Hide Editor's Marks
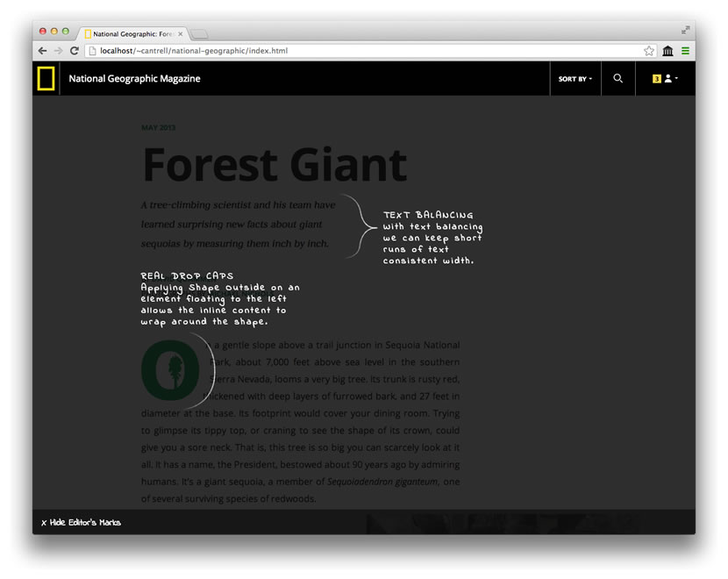This screenshot has height=579, width=728. point(81,522)
